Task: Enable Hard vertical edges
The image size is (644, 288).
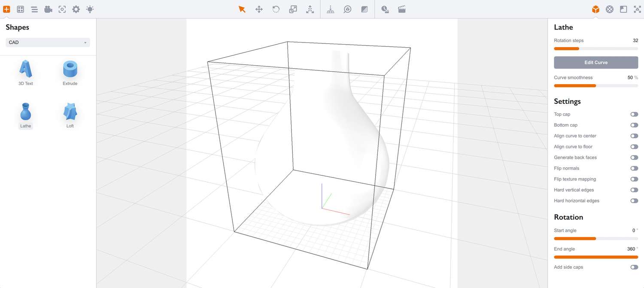Action: (x=634, y=190)
